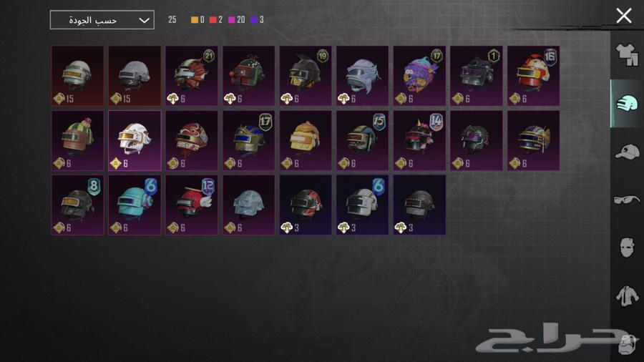This screenshot has width=644, height=362.
Task: Click the dropdown chevron arrow
Action: click(x=144, y=20)
